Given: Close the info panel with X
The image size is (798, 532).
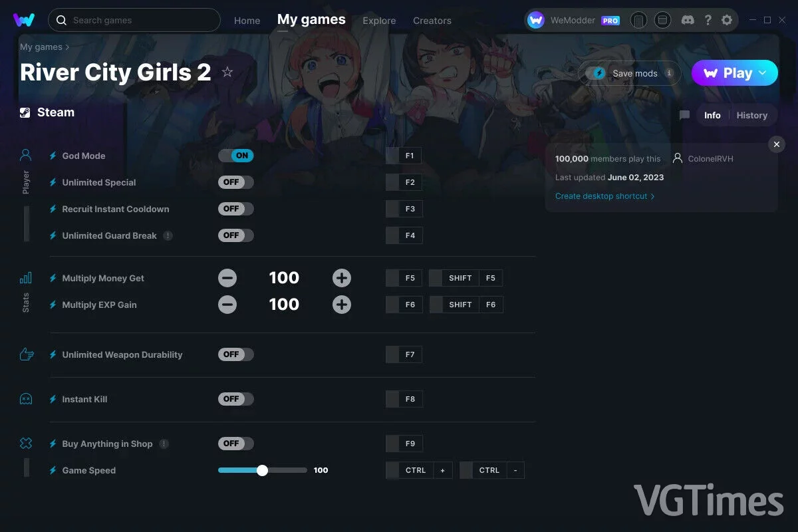Looking at the screenshot, I should click(x=776, y=144).
